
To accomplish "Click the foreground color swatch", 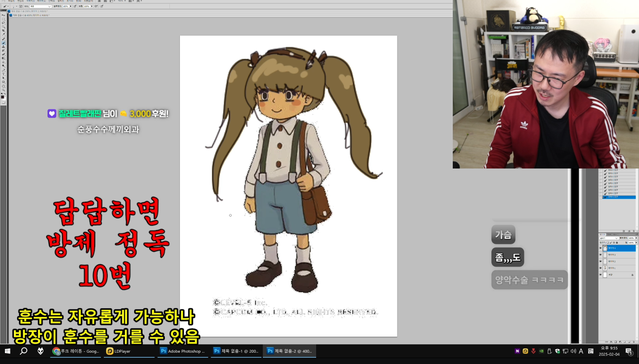I will tap(2, 97).
